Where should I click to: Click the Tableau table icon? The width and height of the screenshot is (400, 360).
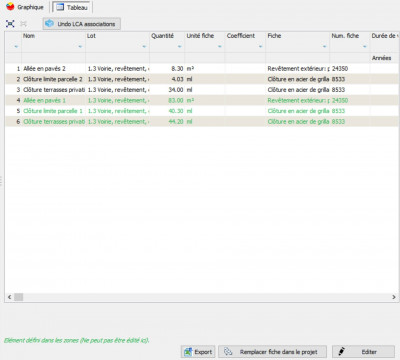(60, 7)
